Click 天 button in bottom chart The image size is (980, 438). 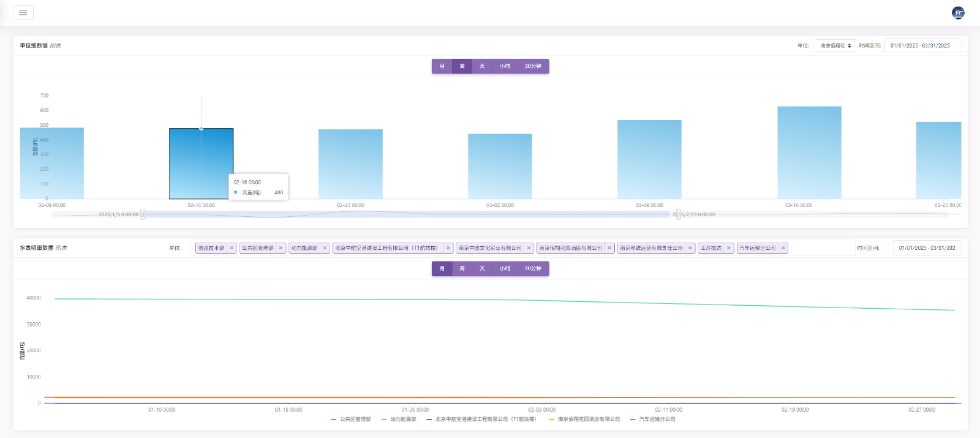[x=482, y=269]
